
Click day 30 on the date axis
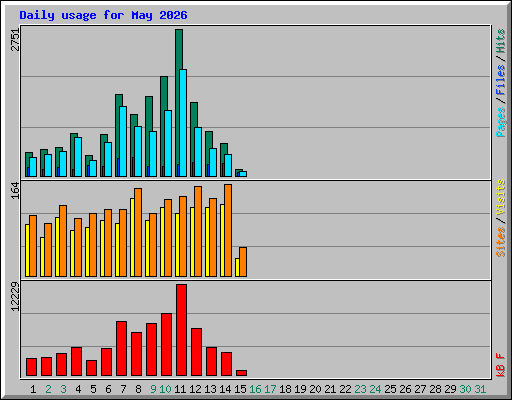(x=465, y=389)
